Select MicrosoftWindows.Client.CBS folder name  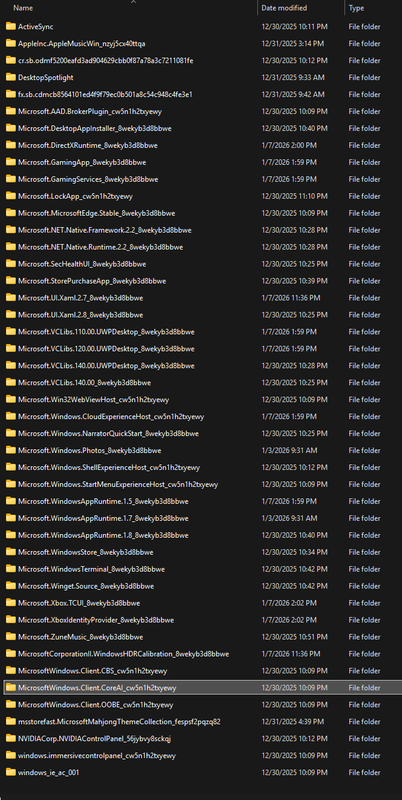[x=92, y=670]
